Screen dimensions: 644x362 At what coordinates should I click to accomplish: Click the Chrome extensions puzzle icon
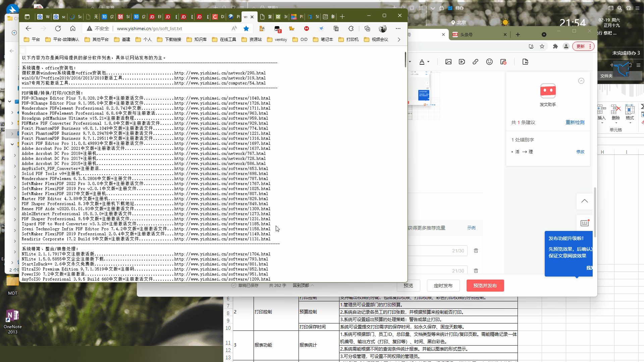pos(555,46)
